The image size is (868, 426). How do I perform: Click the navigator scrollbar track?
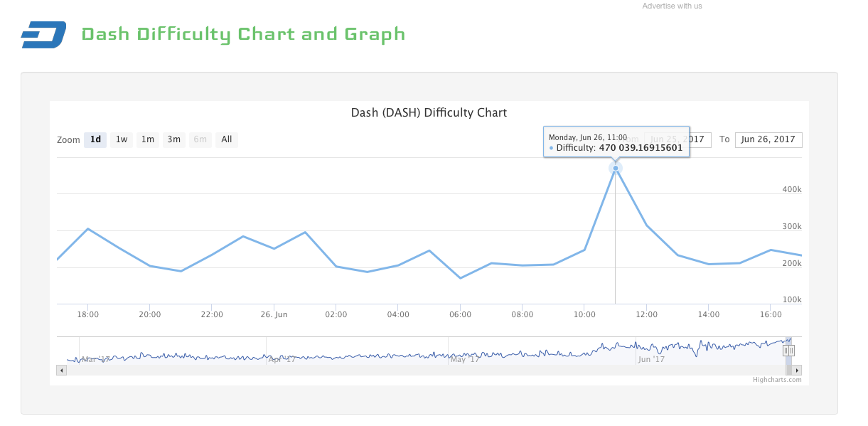point(427,370)
